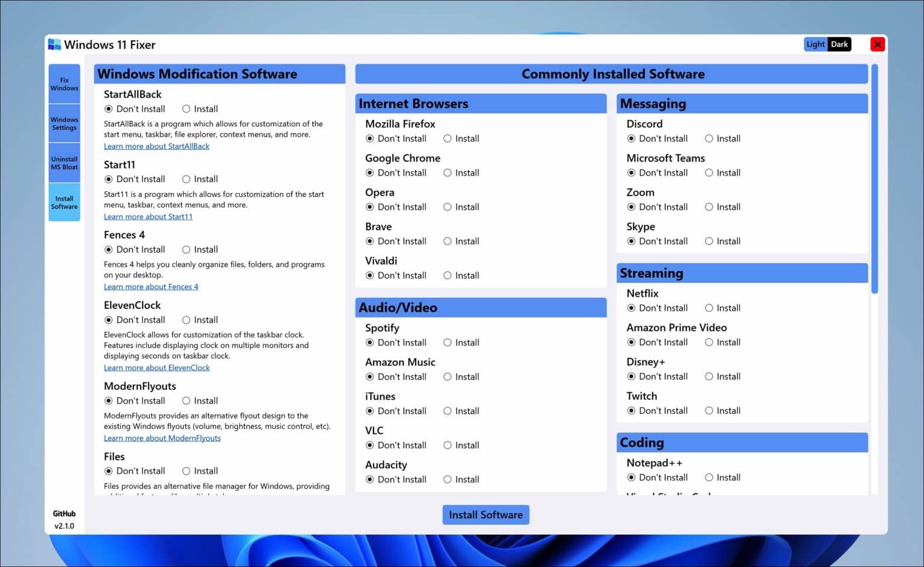
Task: Select Install for Netflix
Action: pyautogui.click(x=710, y=308)
